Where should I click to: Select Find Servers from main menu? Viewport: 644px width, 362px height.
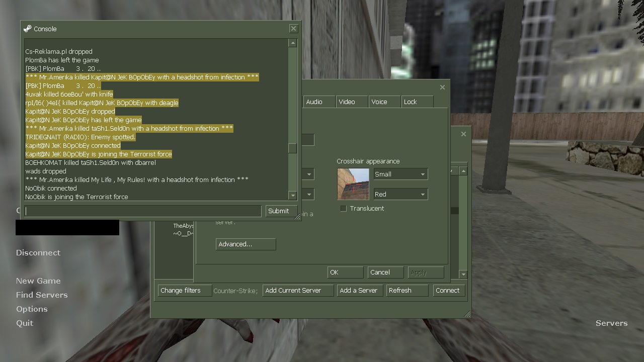click(x=42, y=295)
